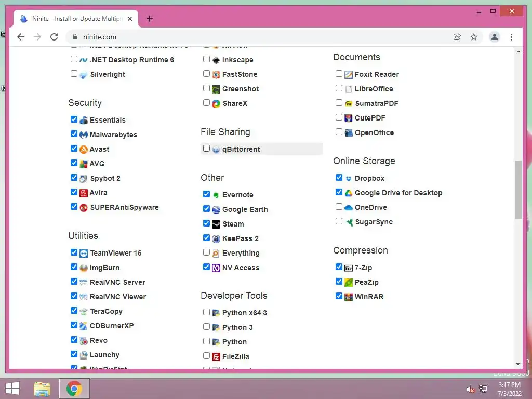Viewport: 532px width, 399px height.
Task: Click the Google Earth icon
Action: point(216,210)
